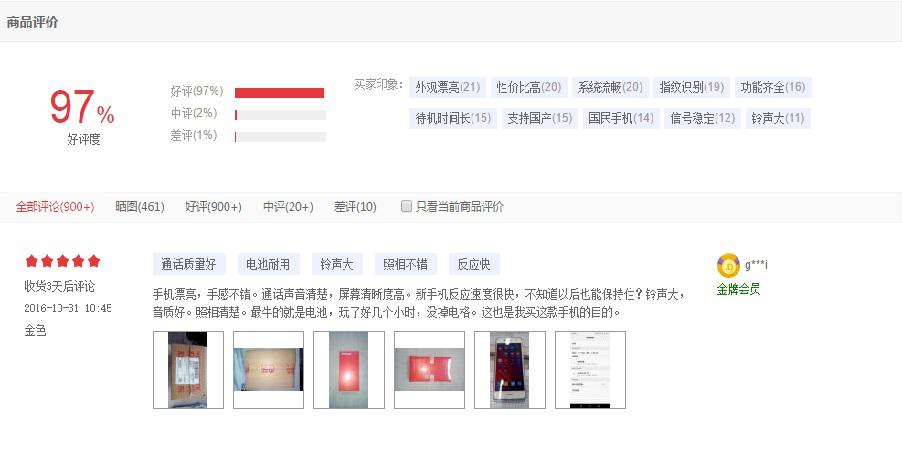Click the large 97% rating score

(x=82, y=108)
